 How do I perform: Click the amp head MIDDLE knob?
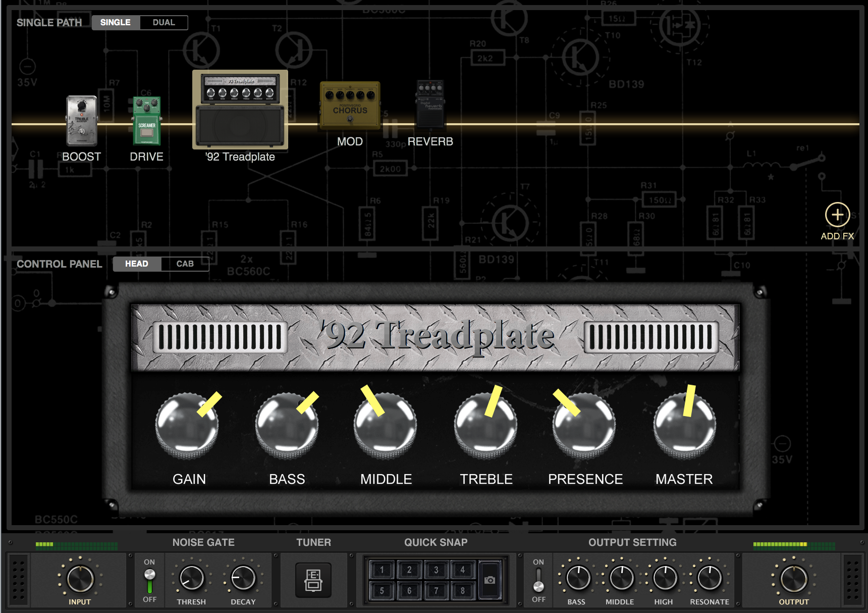[x=386, y=425]
